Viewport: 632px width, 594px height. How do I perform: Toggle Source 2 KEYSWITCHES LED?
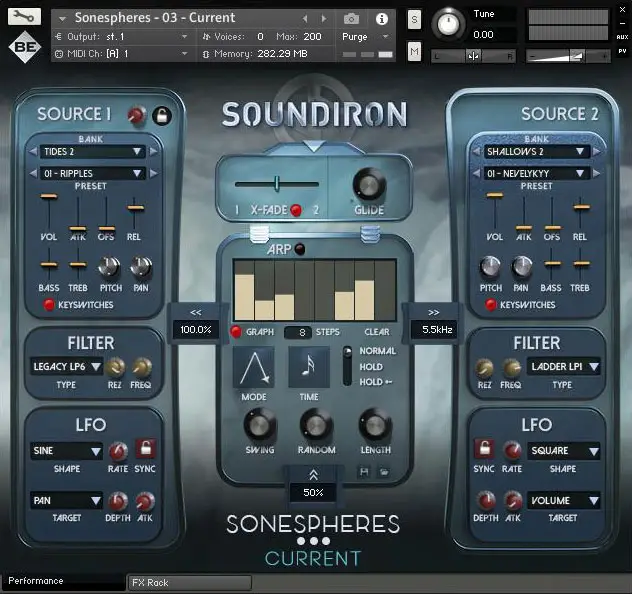(x=491, y=305)
